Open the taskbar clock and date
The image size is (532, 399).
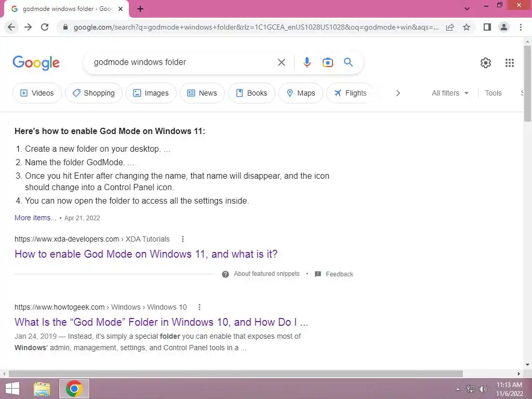click(509, 389)
